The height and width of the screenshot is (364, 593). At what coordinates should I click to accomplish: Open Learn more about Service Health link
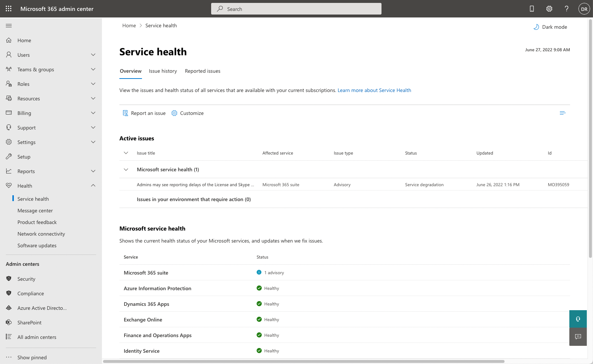pos(374,90)
